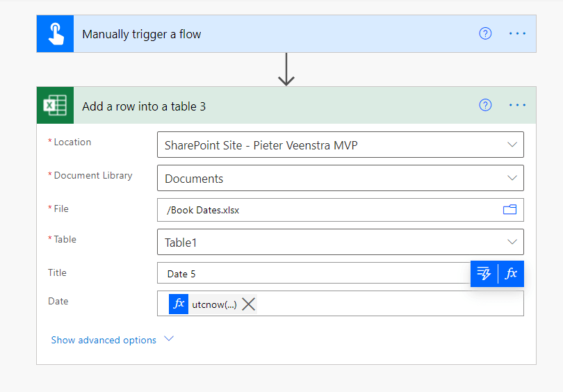Open the file picker folder icon
This screenshot has width=563, height=392.
tap(510, 210)
